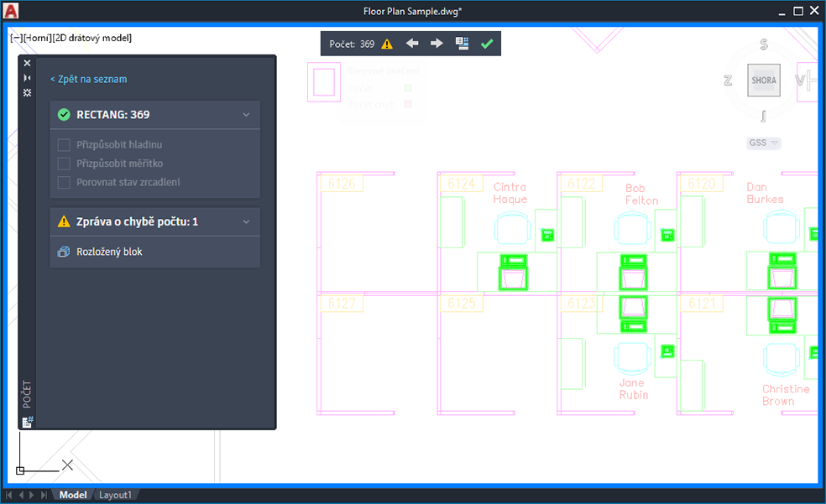Select the Rozložený blok error entry
This screenshot has width=826, height=504.
(x=154, y=252)
